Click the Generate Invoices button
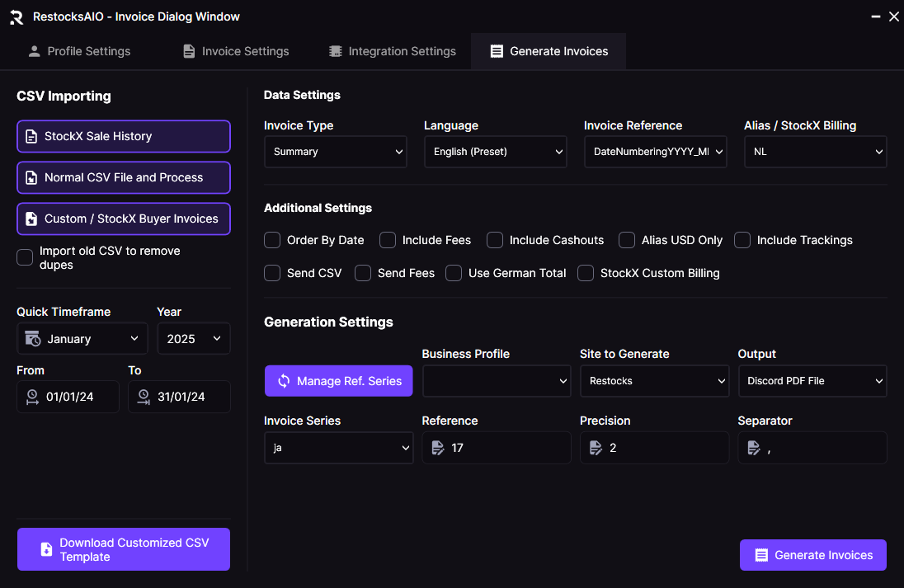 813,555
